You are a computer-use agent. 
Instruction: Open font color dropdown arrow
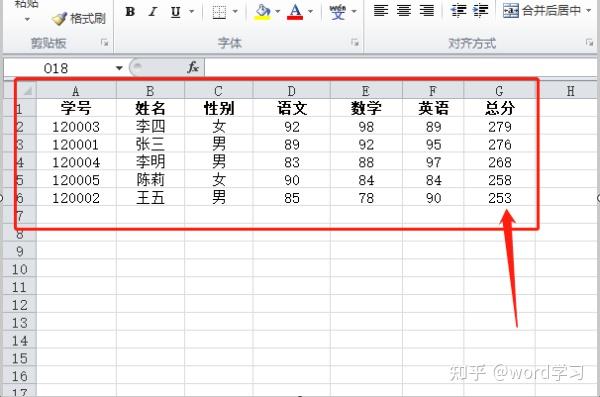(311, 12)
